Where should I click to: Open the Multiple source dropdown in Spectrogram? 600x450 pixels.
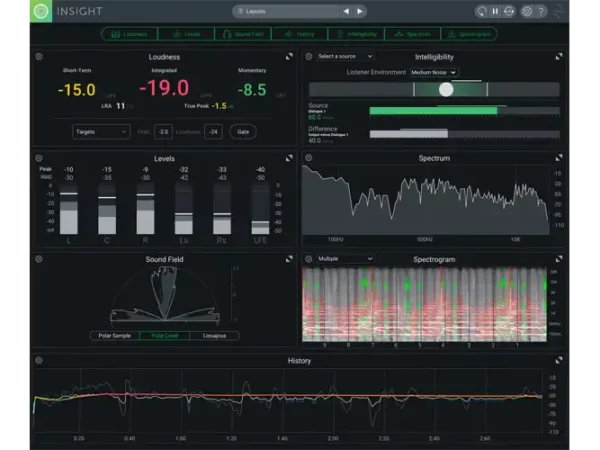[345, 259]
